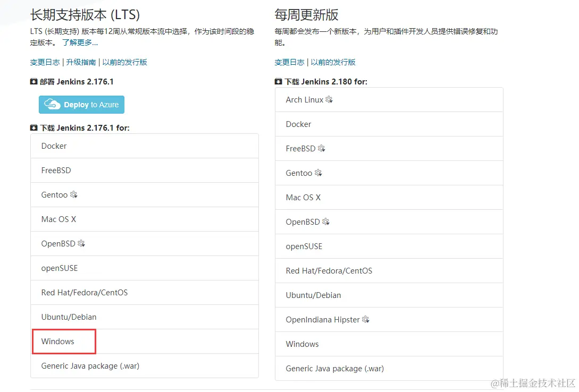
Task: Select Generic Java package (.war) in LTS list
Action: pos(145,366)
